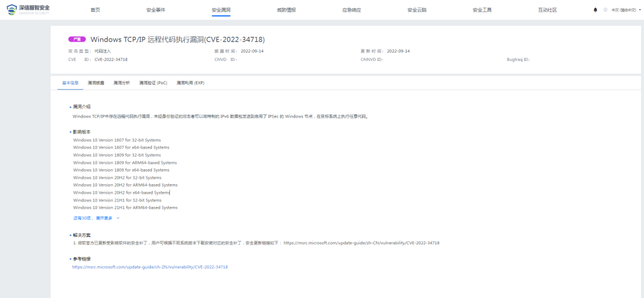Click Windows 10 Version 20H2 for x64-based Systems
644x298 pixels.
(122, 193)
